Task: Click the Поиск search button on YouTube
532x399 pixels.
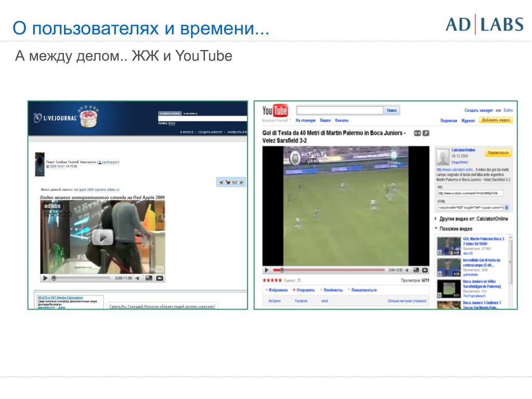Action: tap(392, 110)
